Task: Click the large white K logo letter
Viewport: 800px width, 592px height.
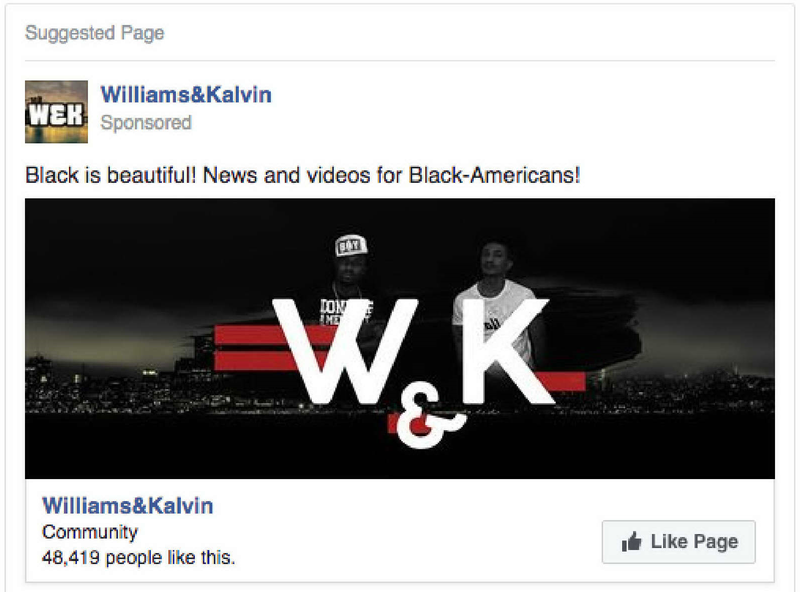Action: tap(506, 351)
